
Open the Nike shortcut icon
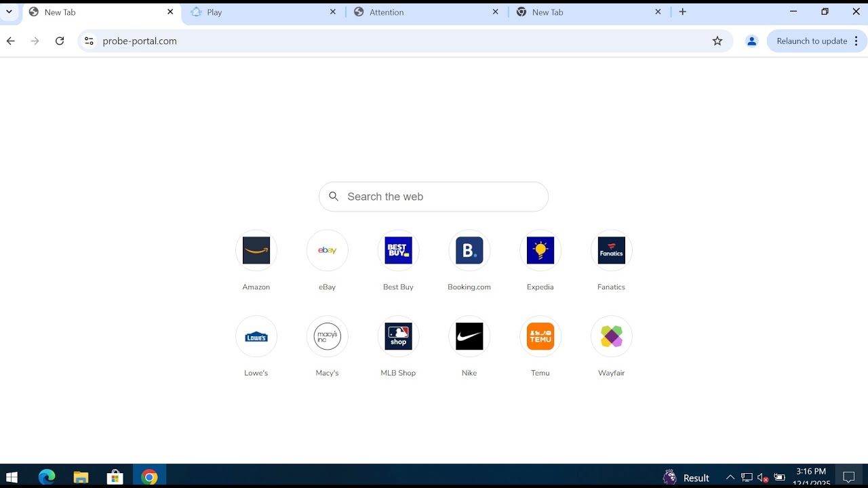pyautogui.click(x=469, y=336)
